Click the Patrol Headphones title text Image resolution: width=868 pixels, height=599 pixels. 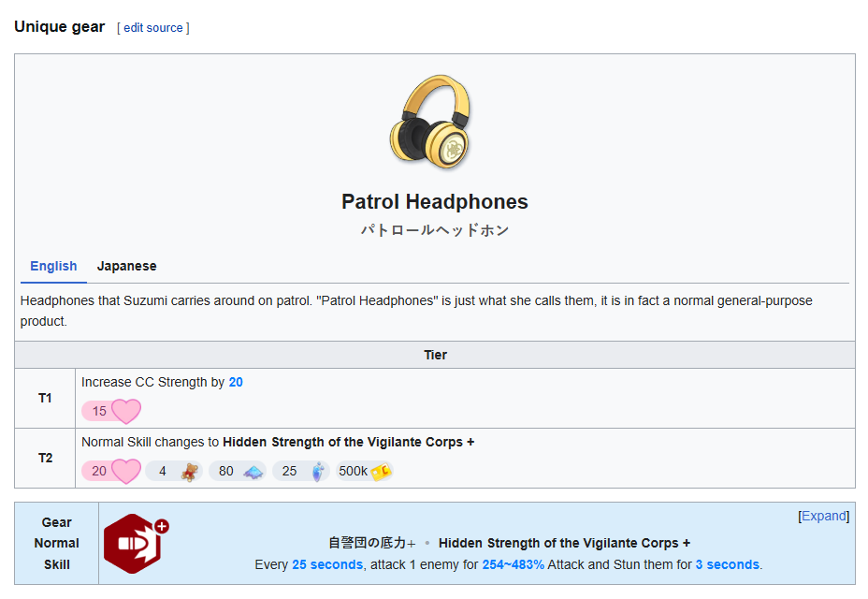435,202
